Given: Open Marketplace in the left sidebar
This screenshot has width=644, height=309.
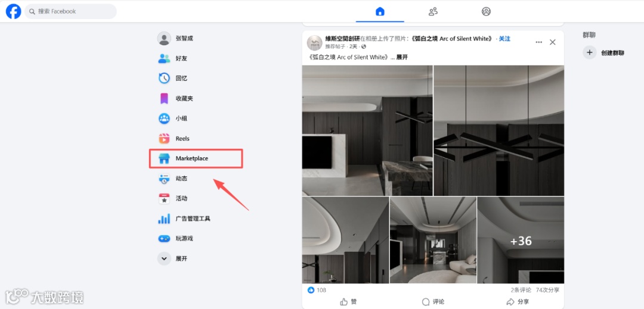Looking at the screenshot, I should point(196,158).
